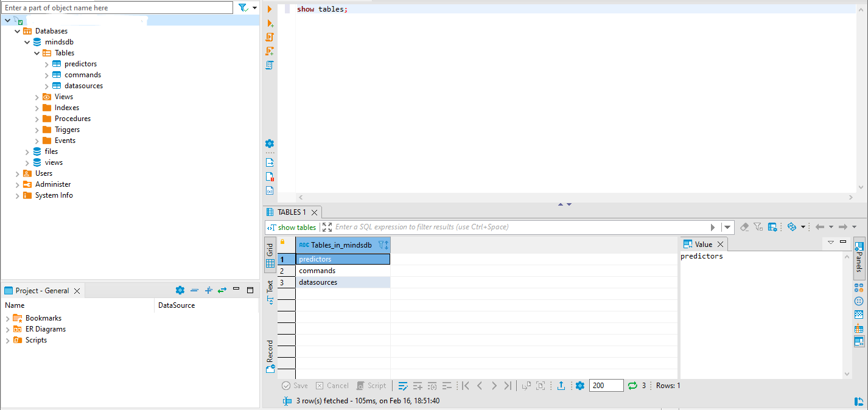
Task: Open the filter history dropdown arrow
Action: [x=727, y=227]
